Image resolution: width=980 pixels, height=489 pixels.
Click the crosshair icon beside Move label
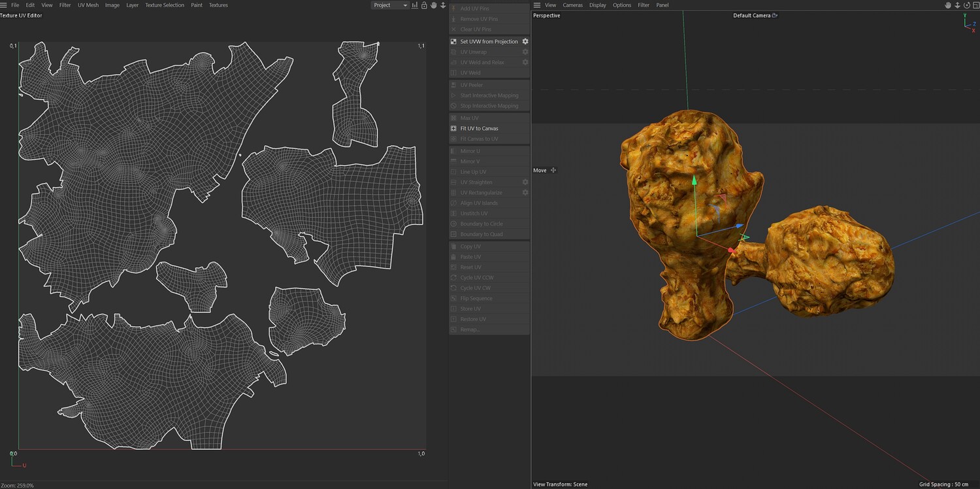[x=553, y=170]
